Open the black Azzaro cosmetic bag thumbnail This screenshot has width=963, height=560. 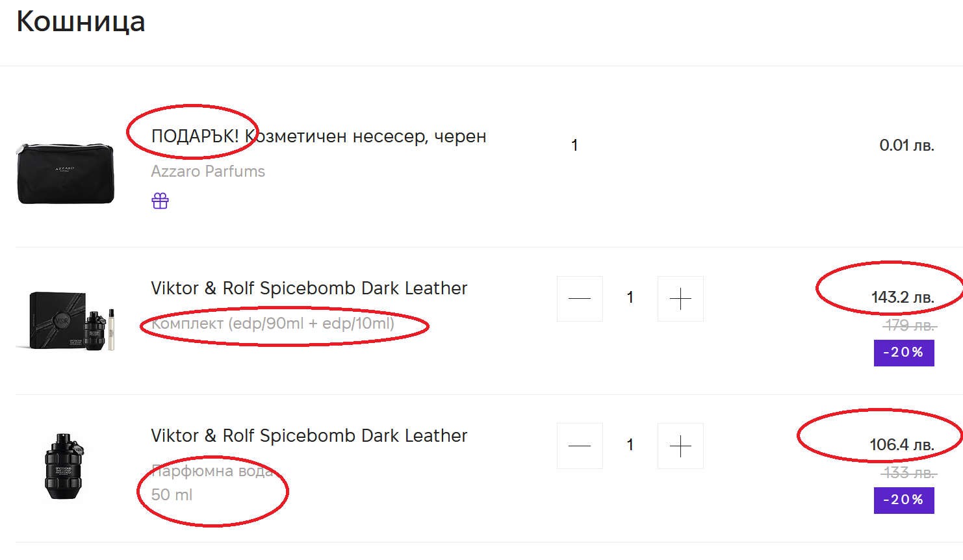pyautogui.click(x=65, y=173)
